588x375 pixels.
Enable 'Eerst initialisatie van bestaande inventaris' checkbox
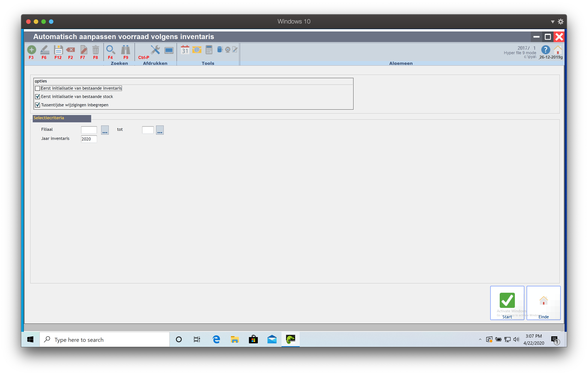coord(38,88)
